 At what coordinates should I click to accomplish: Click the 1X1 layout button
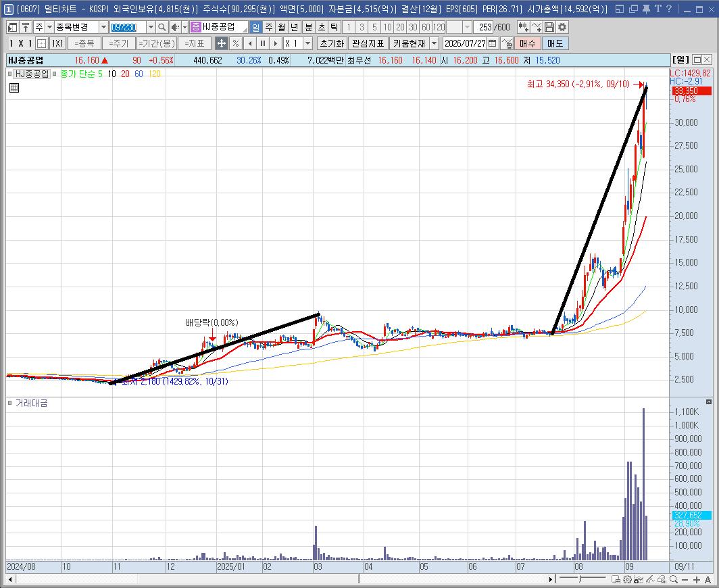(x=57, y=43)
